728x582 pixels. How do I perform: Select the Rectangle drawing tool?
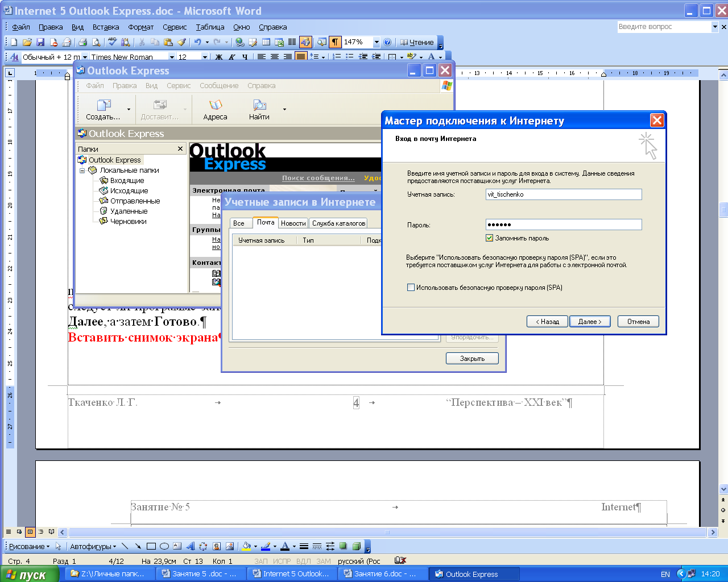tap(151, 546)
